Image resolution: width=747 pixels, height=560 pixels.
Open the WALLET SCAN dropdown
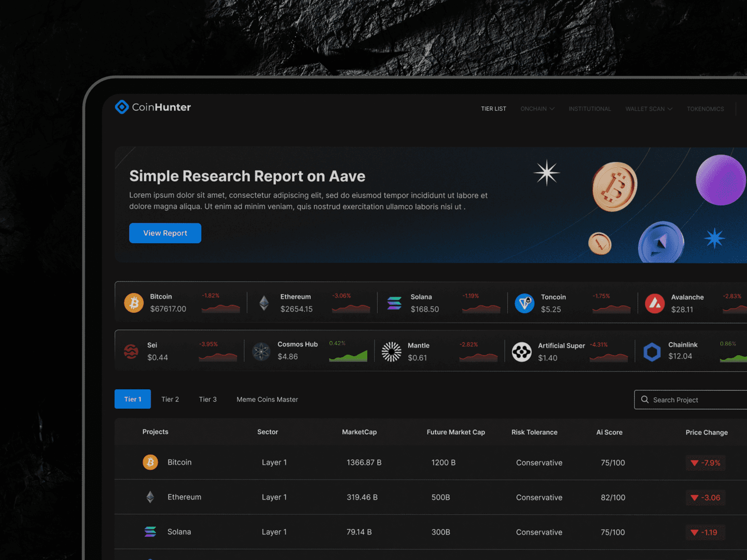click(648, 108)
